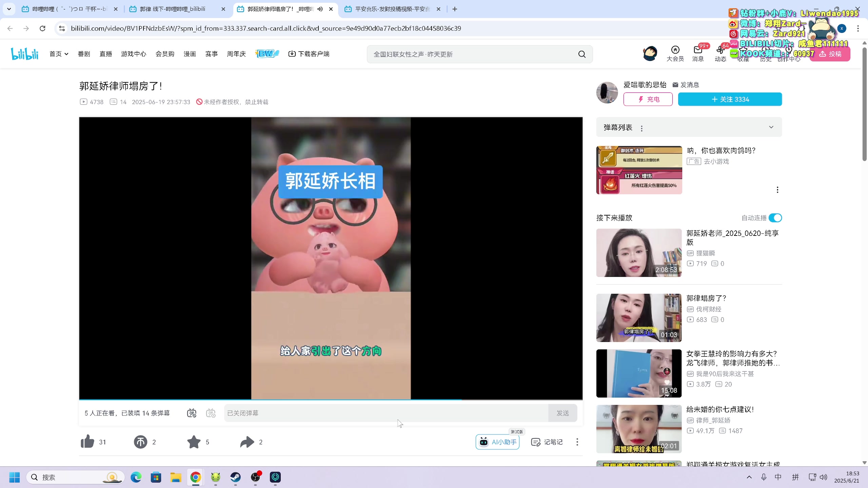The width and height of the screenshot is (868, 488).
Task: Open 首页 dropdown arrow
Action: [66, 54]
